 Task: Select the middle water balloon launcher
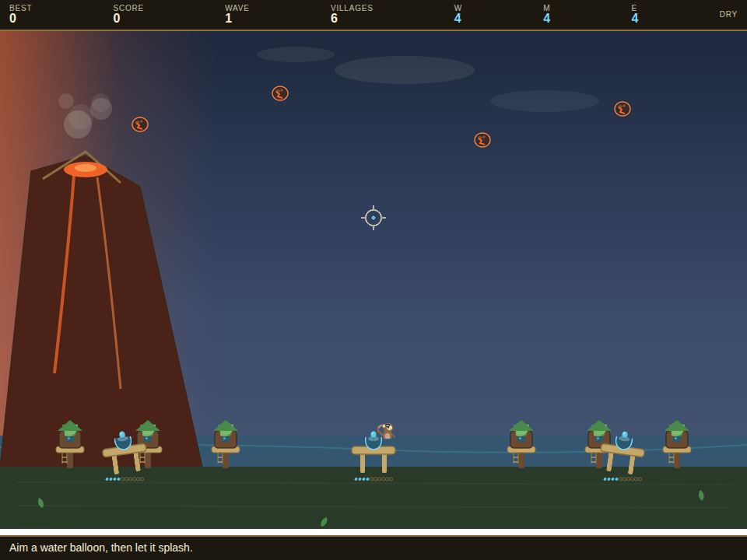(373, 451)
